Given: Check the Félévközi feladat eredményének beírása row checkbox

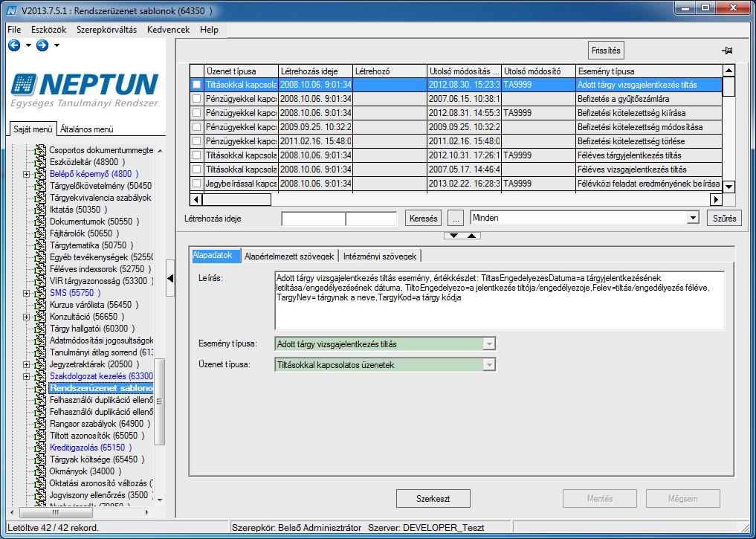Looking at the screenshot, I should click(x=197, y=184).
